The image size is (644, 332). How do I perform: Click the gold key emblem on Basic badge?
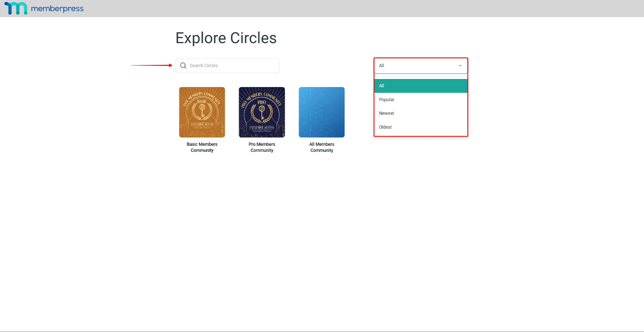click(202, 110)
